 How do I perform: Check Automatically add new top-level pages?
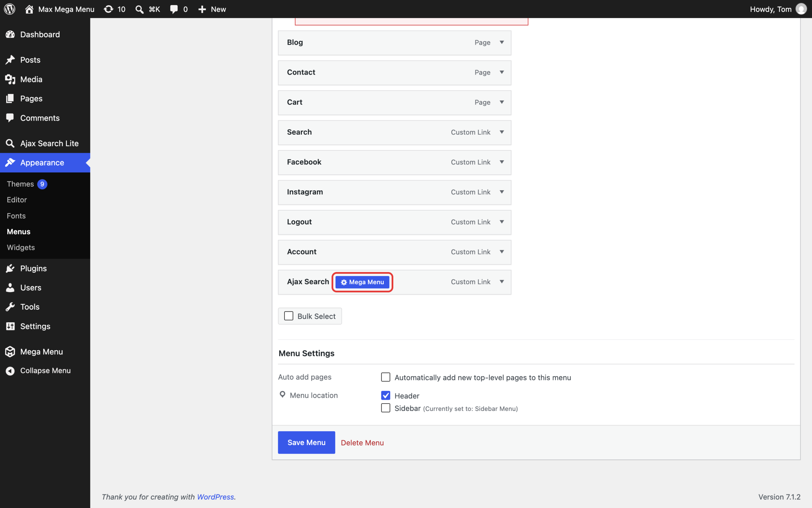point(385,377)
